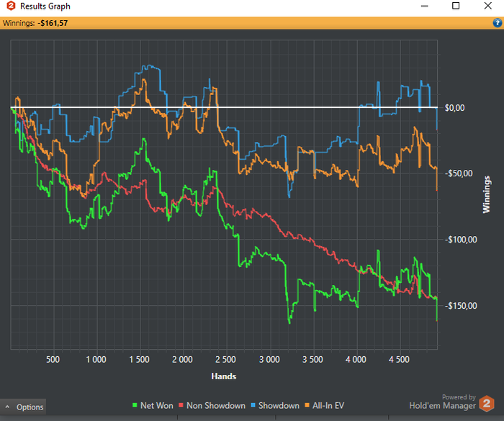The height and width of the screenshot is (421, 504).
Task: Click the 3 500 hands axis label
Action: point(312,359)
